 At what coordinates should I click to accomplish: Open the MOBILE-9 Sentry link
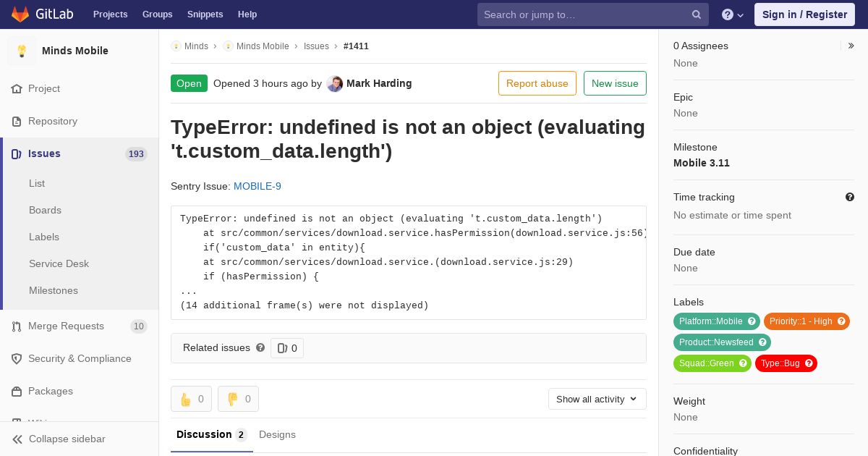258,186
